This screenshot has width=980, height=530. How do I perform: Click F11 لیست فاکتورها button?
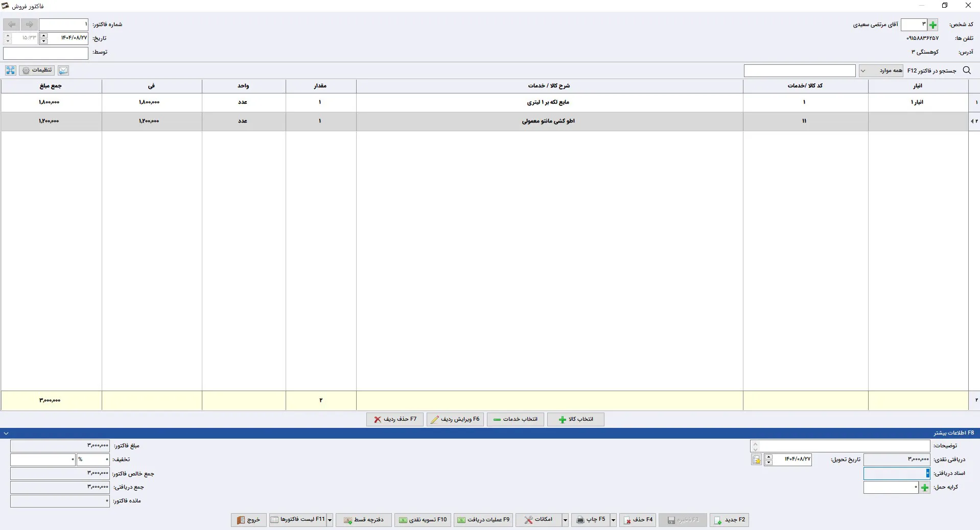(298, 520)
